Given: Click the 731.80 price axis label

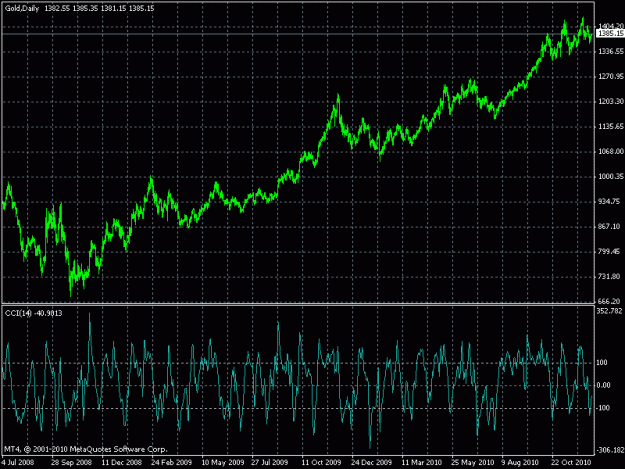Looking at the screenshot, I should click(x=609, y=277).
